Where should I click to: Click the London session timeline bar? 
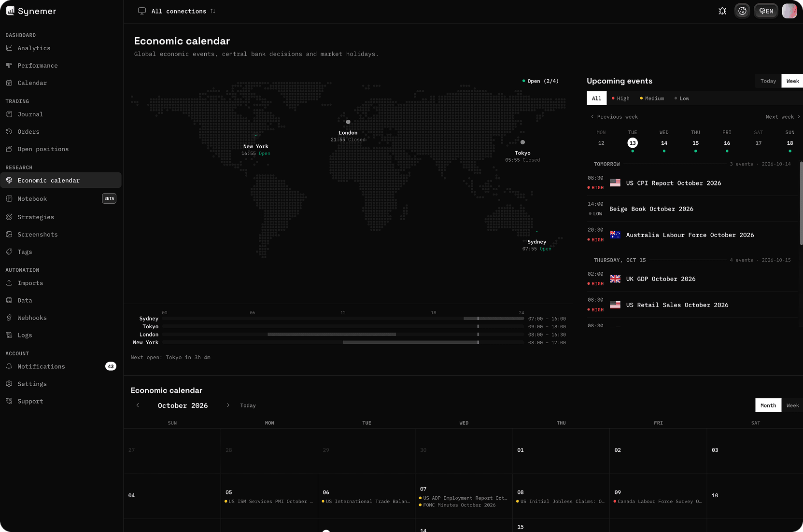[332, 335]
